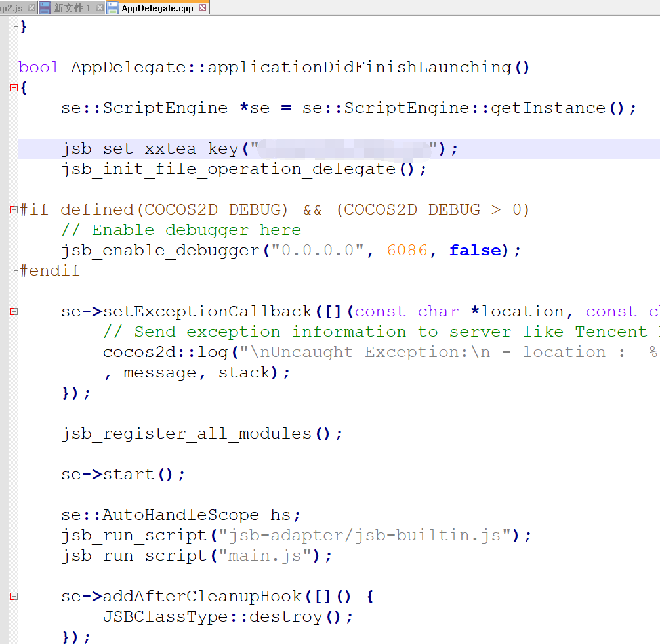Click 'jsb_init_file_operation_delegate' call
The image size is (660, 644).
[228, 169]
